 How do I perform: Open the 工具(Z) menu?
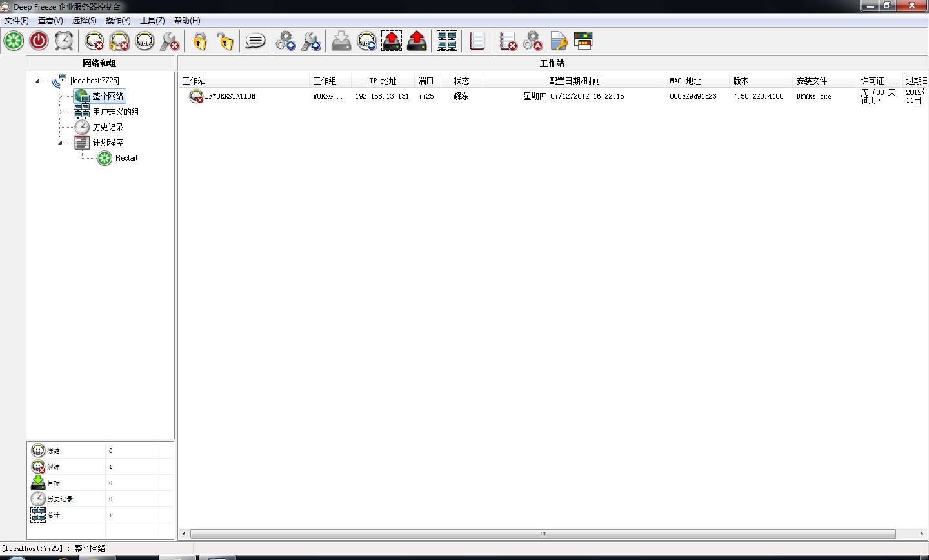(x=152, y=21)
